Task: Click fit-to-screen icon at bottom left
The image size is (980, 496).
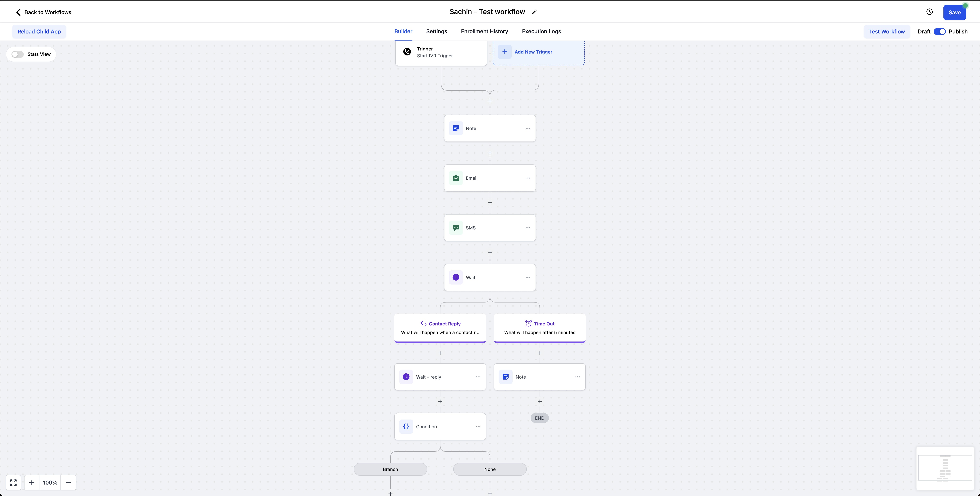Action: tap(13, 482)
